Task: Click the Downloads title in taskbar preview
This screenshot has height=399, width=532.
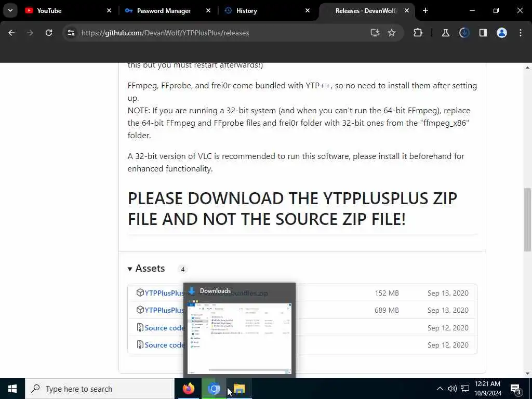Action: (215, 291)
